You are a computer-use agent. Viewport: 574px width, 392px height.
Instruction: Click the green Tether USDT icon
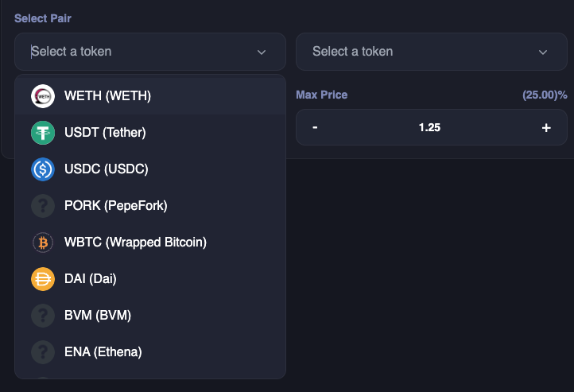(43, 133)
